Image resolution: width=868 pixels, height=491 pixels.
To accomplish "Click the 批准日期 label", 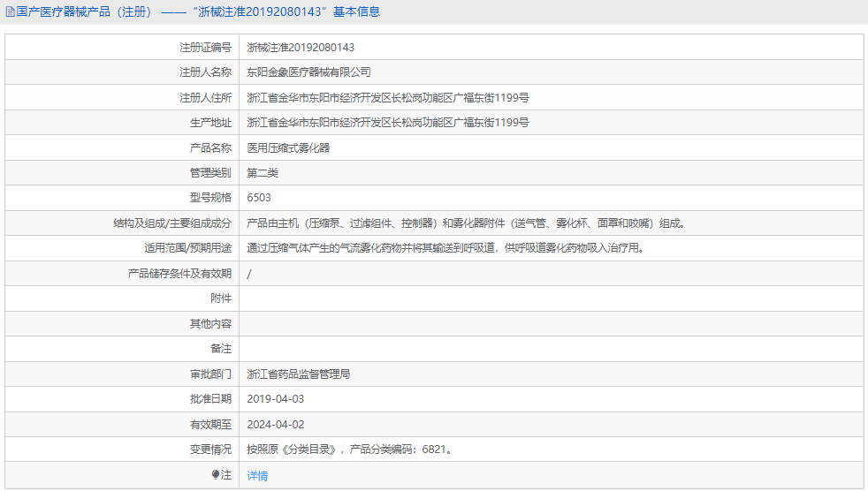I will coord(210,399).
